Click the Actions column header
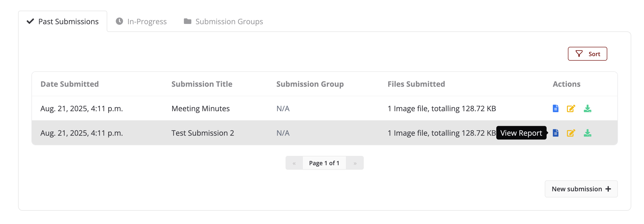644x224 pixels. [x=567, y=84]
